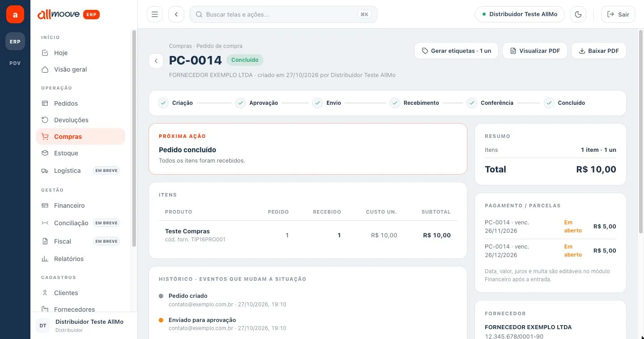The height and width of the screenshot is (339, 644).
Task: Click the Concluído status badge
Action: pyautogui.click(x=245, y=60)
